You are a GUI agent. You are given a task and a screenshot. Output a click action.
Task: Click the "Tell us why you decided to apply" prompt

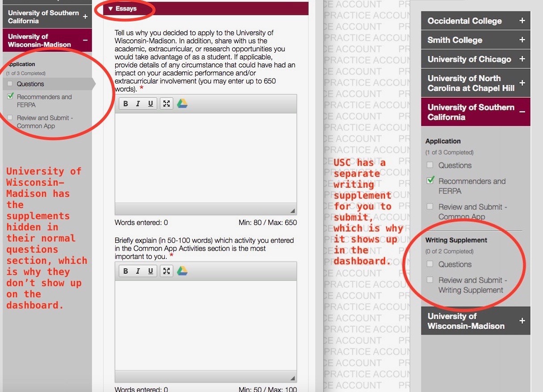click(205, 61)
